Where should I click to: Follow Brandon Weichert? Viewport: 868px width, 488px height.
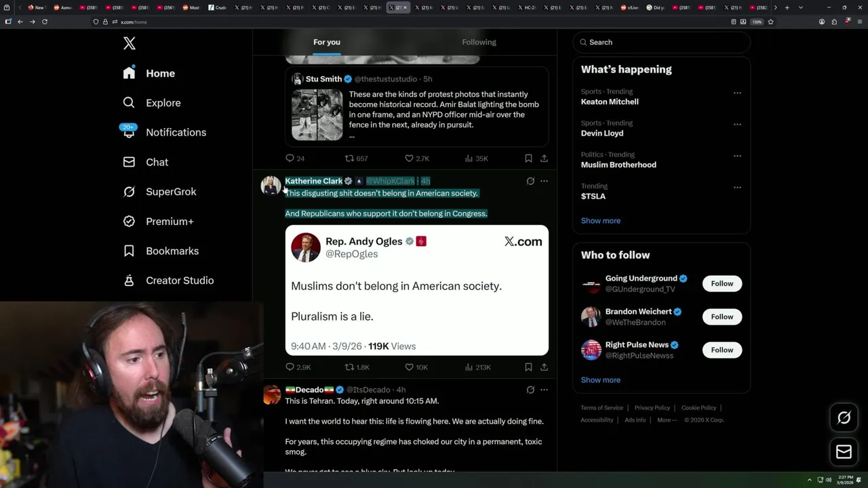[722, 317]
